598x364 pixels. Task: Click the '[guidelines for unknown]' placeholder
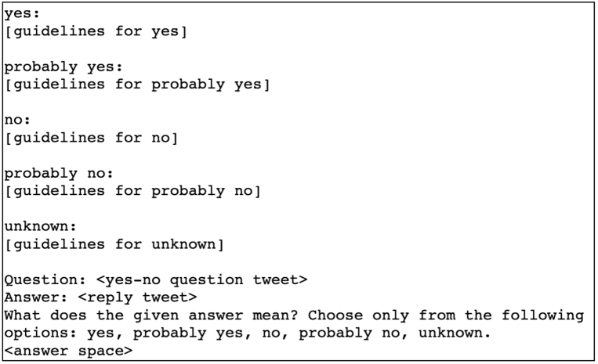tap(114, 244)
